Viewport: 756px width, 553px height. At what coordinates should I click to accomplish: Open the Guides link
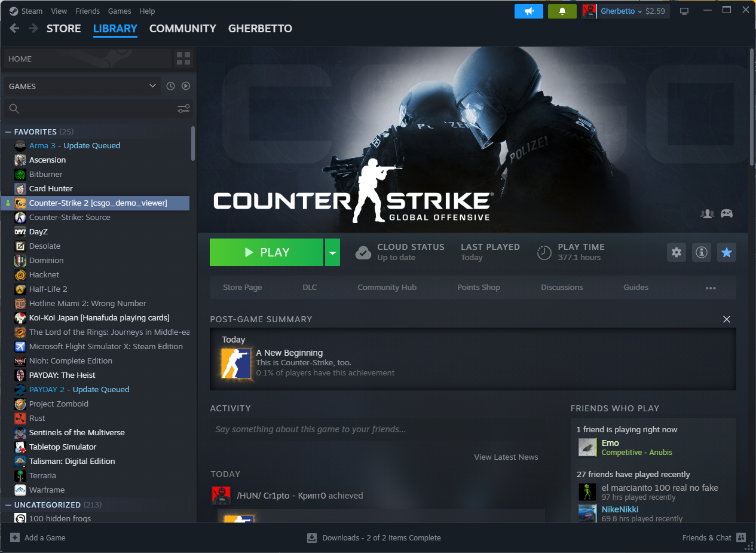click(x=636, y=288)
